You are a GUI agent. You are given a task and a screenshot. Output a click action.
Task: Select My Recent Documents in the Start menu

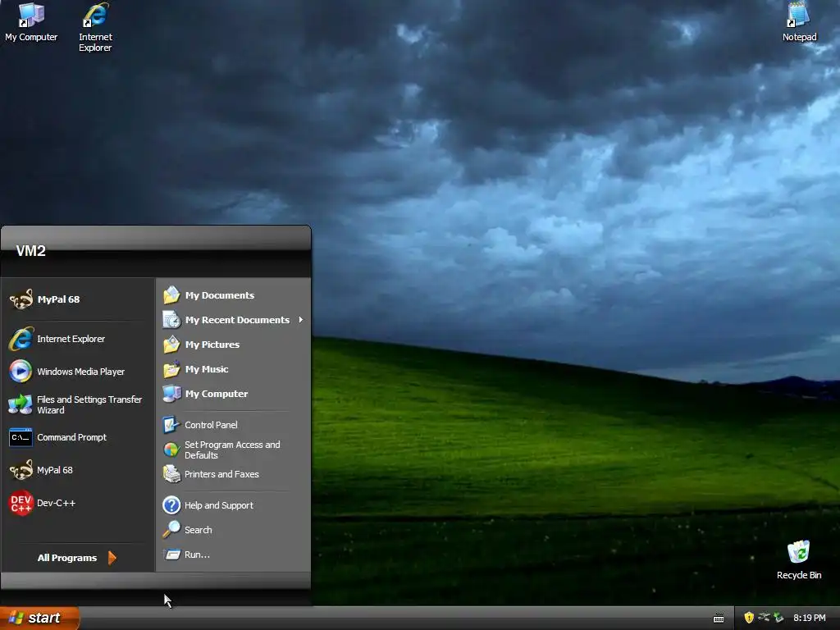(x=233, y=320)
